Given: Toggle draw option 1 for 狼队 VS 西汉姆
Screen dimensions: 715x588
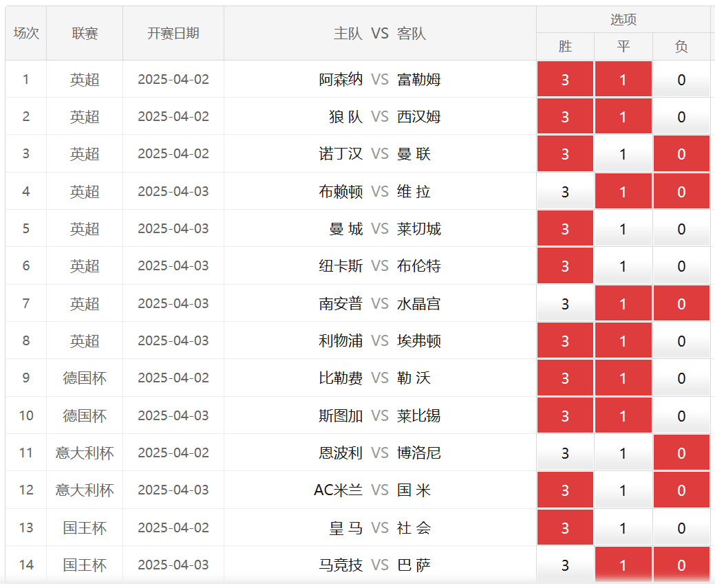Looking at the screenshot, I should click(623, 117).
